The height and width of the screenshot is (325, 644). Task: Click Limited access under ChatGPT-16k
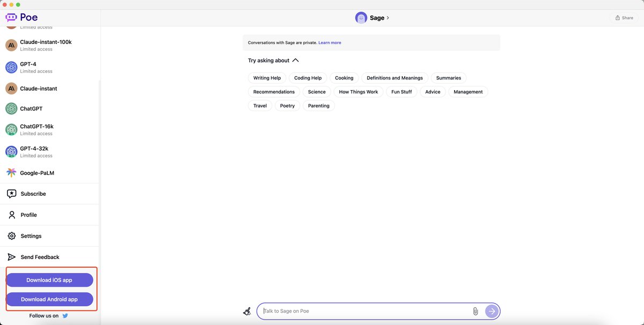tap(36, 134)
